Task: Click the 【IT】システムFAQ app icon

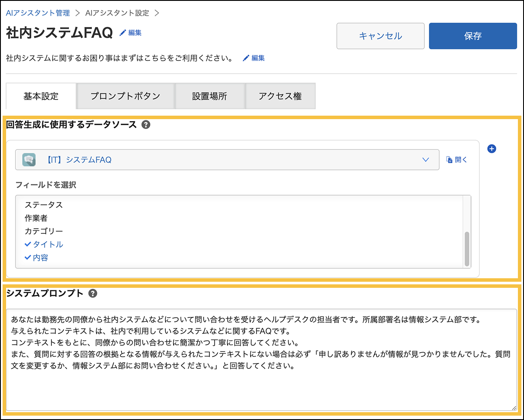Action: pyautogui.click(x=29, y=160)
